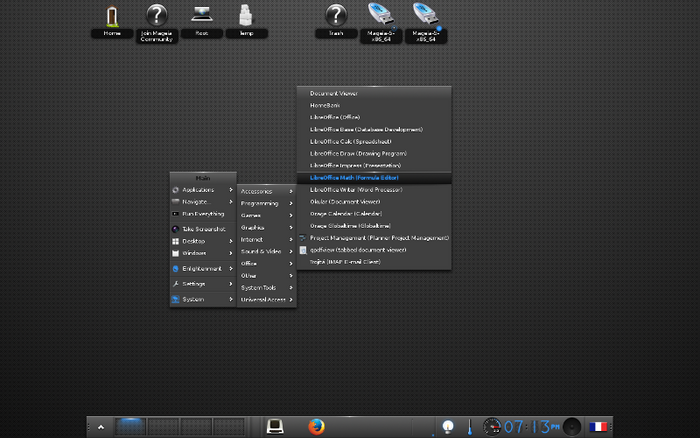Select Run Everything in Main menu
The height and width of the screenshot is (438, 700).
203,214
